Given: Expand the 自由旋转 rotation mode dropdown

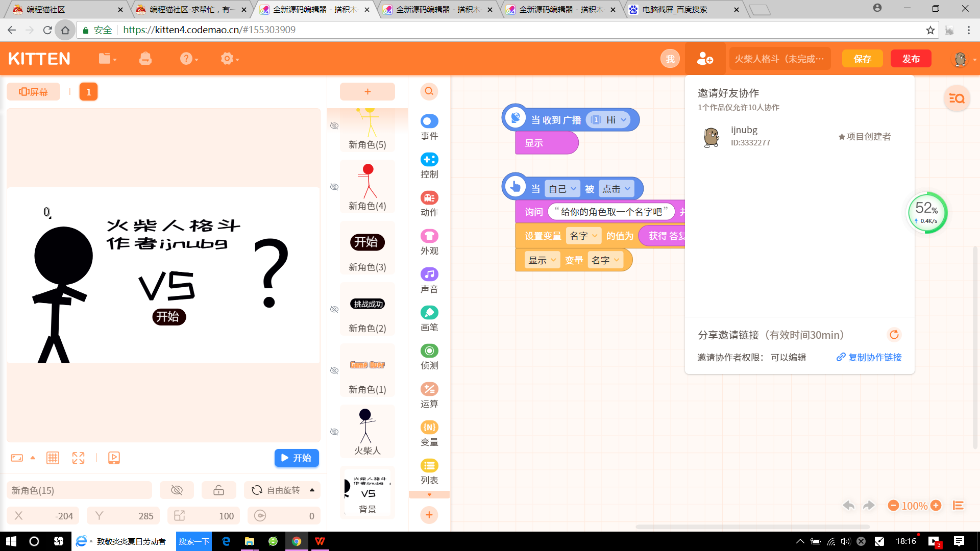Looking at the screenshot, I should (x=282, y=490).
